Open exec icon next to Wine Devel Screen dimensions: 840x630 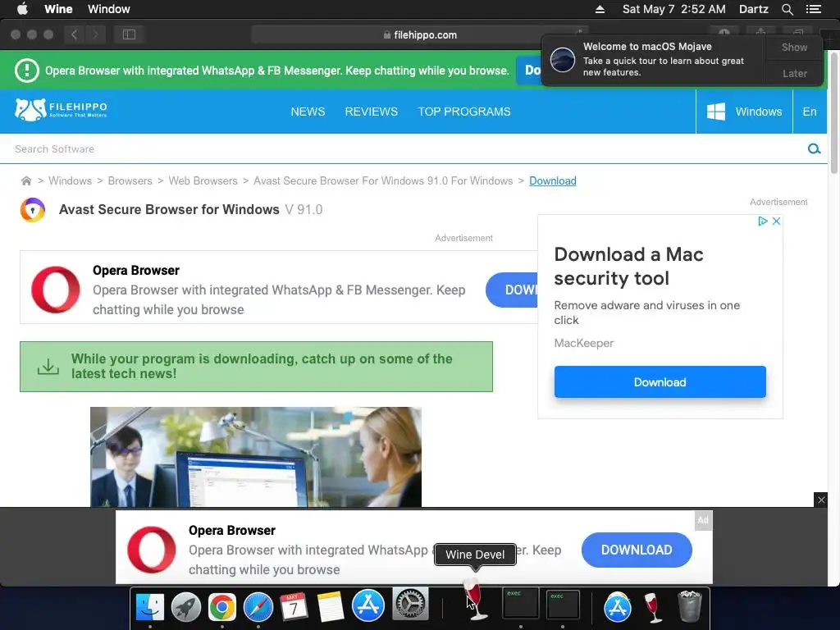click(x=520, y=603)
